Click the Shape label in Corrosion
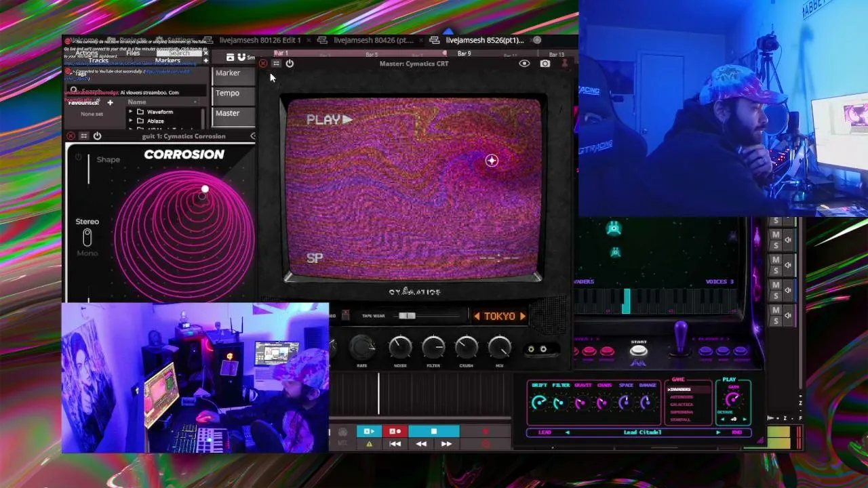 coord(108,160)
